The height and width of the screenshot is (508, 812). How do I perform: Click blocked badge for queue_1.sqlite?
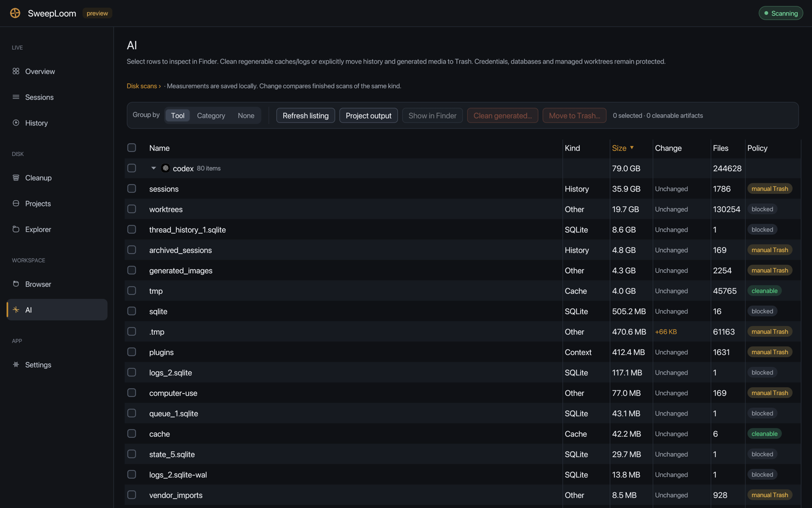pos(762,413)
